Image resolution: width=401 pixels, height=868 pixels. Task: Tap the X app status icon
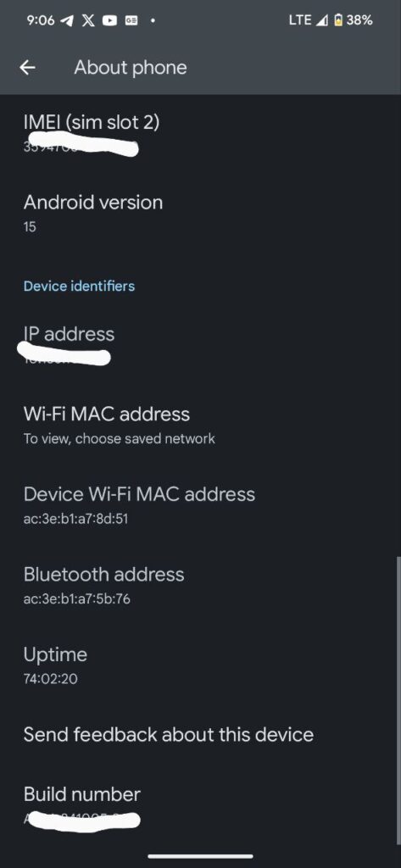click(x=88, y=20)
